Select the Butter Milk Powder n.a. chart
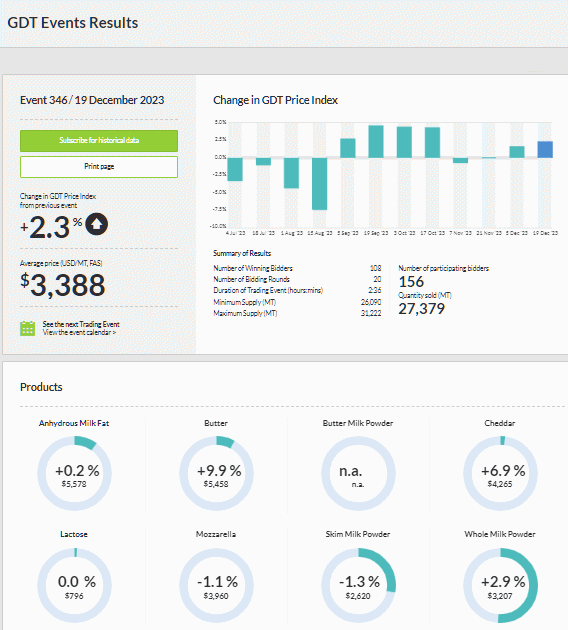The image size is (568, 630). tap(358, 474)
